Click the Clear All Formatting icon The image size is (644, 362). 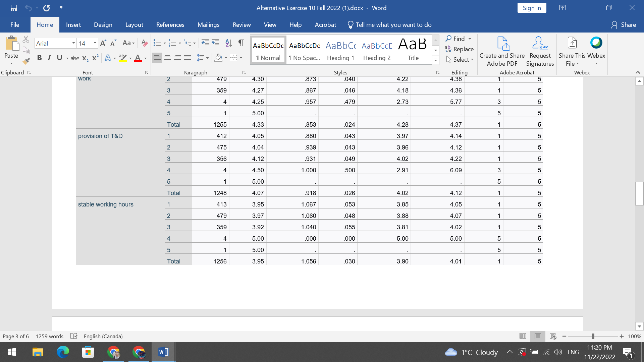pos(145,43)
